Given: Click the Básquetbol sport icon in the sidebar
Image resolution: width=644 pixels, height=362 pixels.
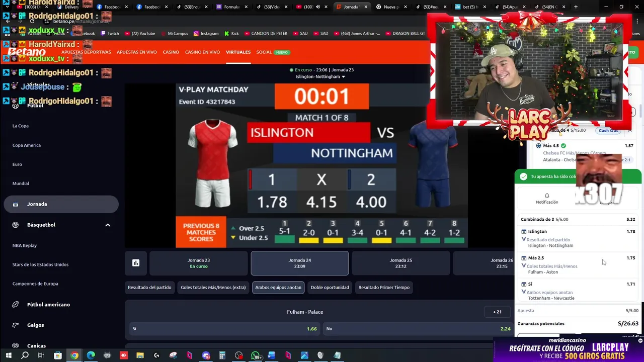Looking at the screenshot, I should [x=16, y=225].
